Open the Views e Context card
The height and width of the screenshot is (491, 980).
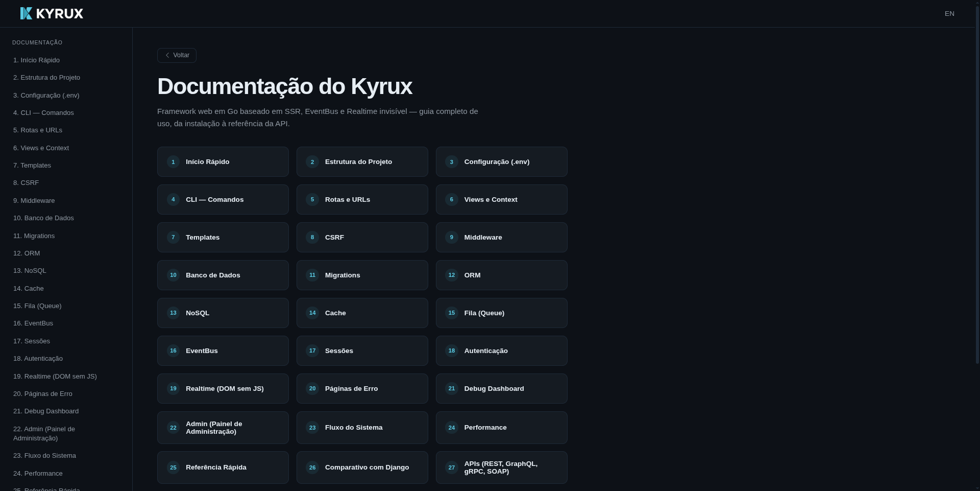point(502,200)
